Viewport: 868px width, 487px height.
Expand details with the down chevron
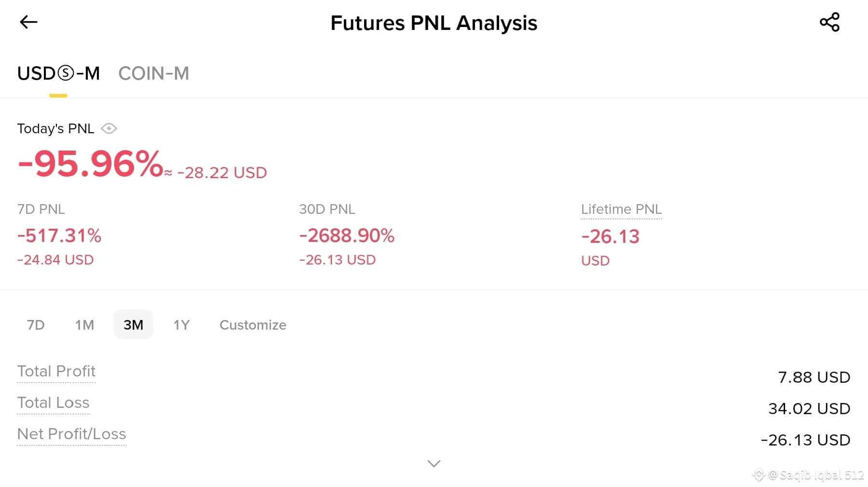434,464
